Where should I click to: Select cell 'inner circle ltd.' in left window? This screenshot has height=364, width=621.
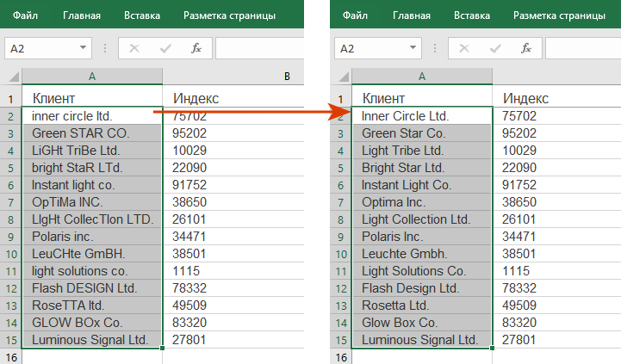click(x=92, y=116)
